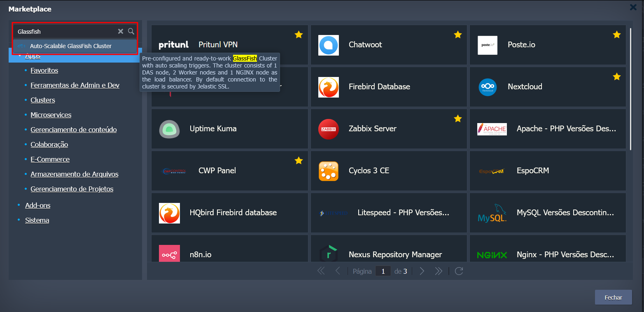Click the Apache logo icon
Screen dimensions: 644x312
tap(492, 129)
